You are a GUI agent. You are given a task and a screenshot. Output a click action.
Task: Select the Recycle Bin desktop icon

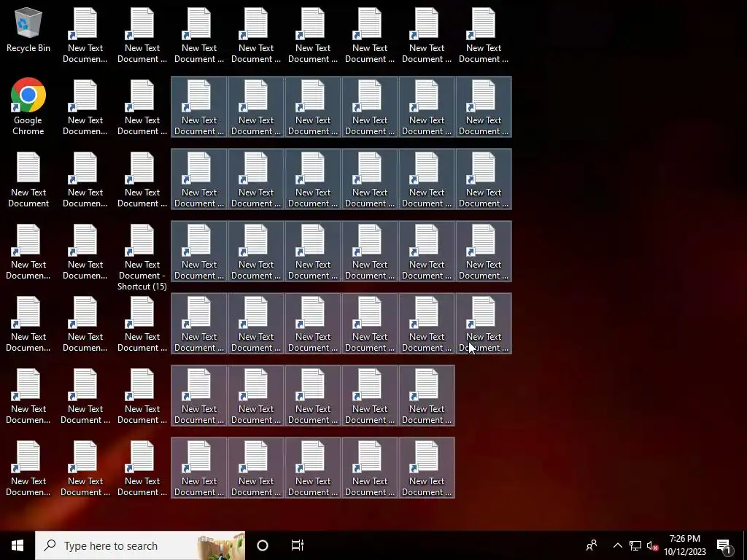(x=28, y=29)
